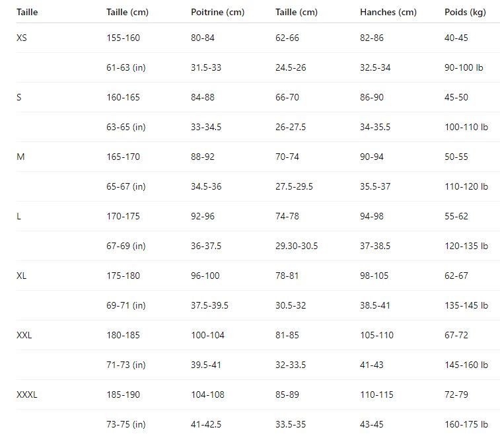The height and width of the screenshot is (448, 500).
Task: Select the XXXL size row label
Action: (27, 394)
